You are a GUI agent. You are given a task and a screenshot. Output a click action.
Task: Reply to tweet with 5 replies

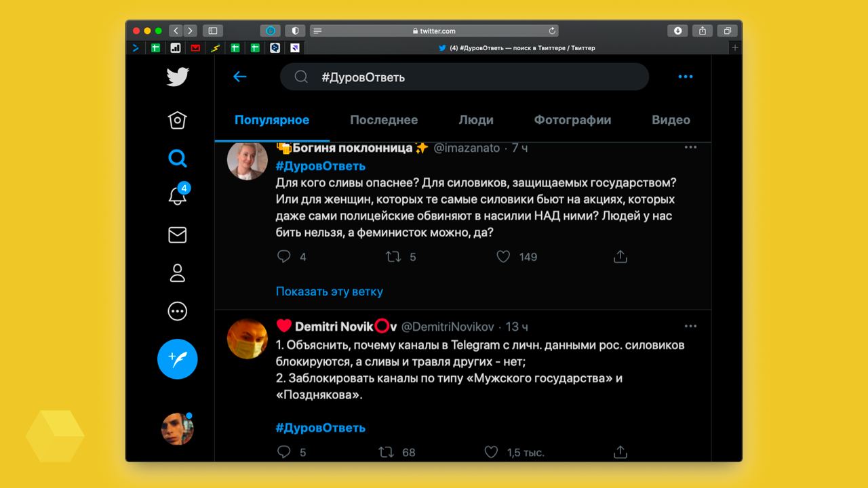[284, 451]
